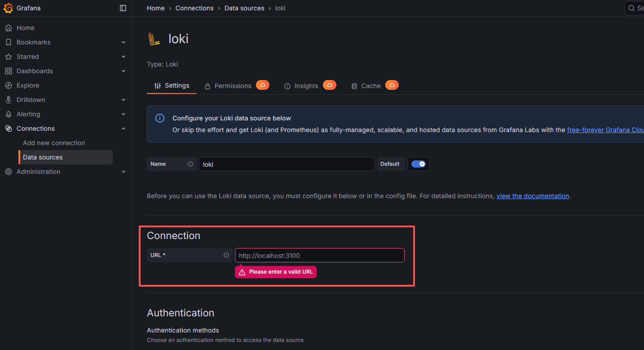Screen dimensions: 644x350
Task: Collapse the Connections section chevron
Action: pos(124,128)
